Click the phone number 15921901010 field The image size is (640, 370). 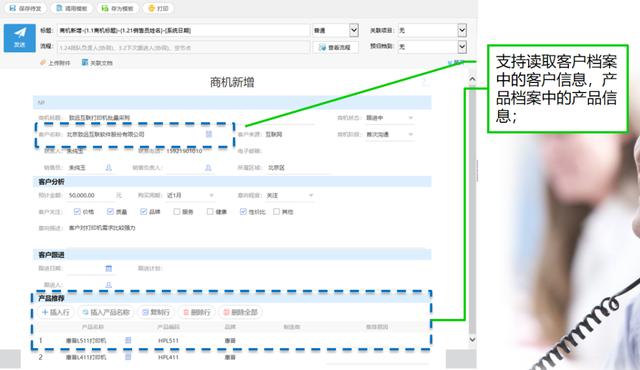point(184,151)
